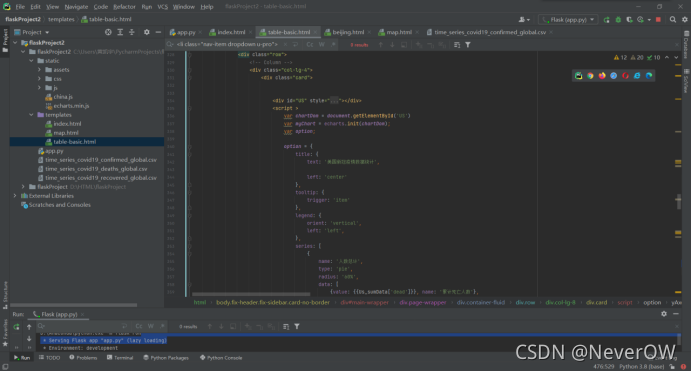Screen dimensions: 692x371
Task: Close the app.py editor tab
Action: click(x=200, y=32)
